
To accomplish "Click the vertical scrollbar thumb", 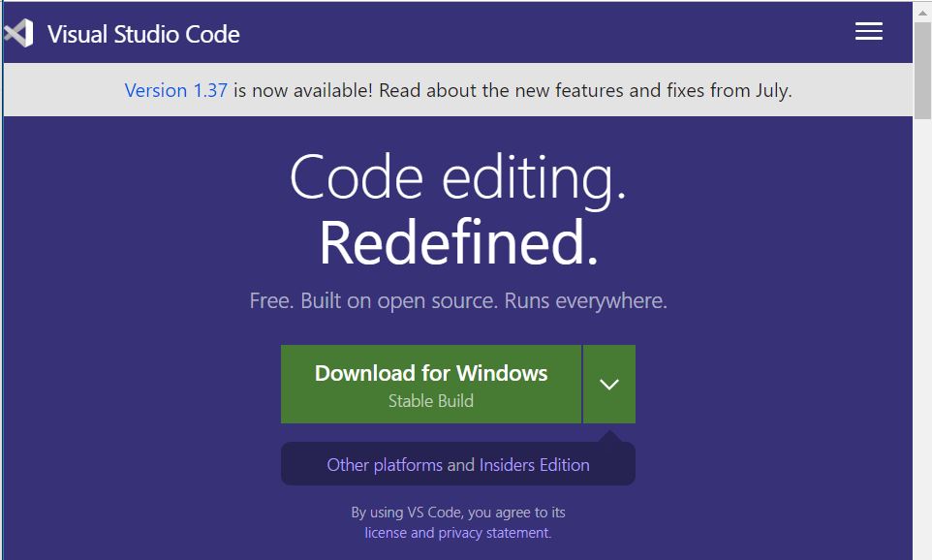I will (922, 71).
